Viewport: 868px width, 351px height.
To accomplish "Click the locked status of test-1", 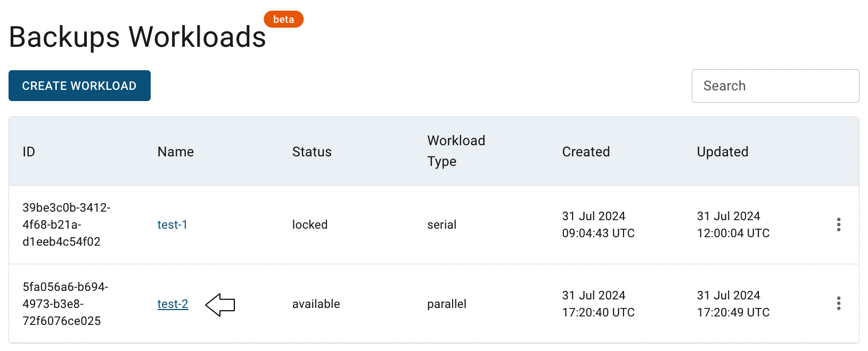I will (x=310, y=224).
